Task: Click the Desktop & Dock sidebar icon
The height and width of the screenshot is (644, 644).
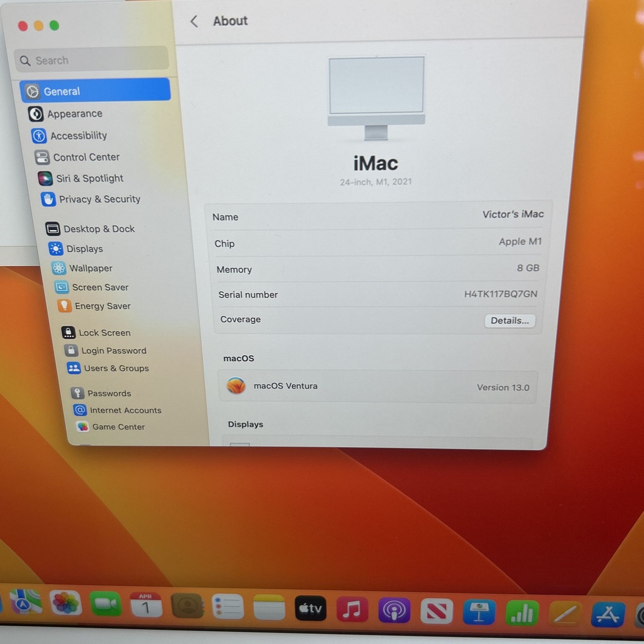Action: 53,229
